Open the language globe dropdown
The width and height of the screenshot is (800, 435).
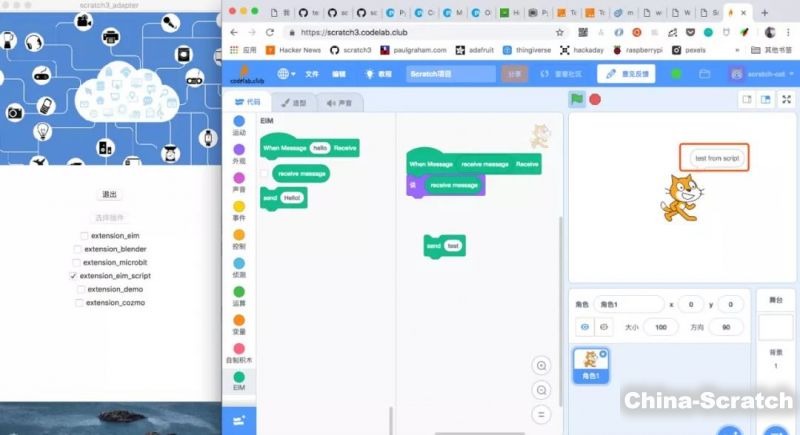[286, 74]
